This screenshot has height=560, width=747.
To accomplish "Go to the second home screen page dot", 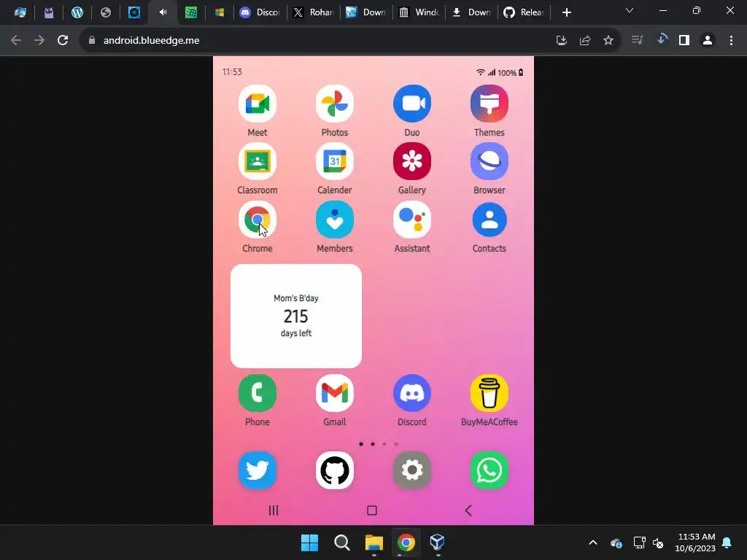I will click(373, 444).
